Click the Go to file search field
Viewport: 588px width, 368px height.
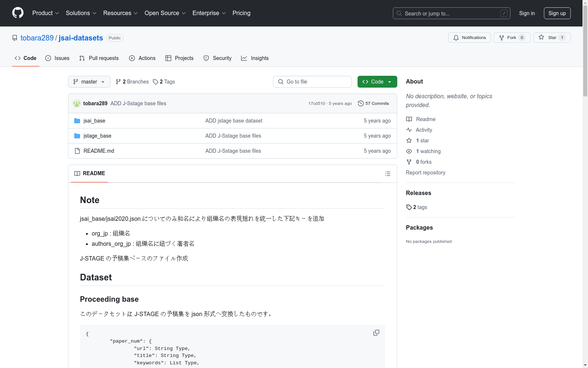tap(312, 82)
